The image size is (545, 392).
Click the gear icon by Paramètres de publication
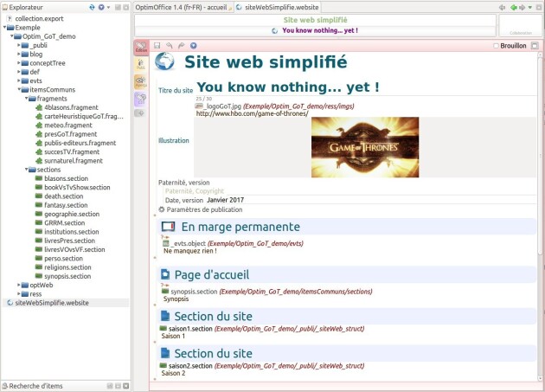[x=162, y=209]
